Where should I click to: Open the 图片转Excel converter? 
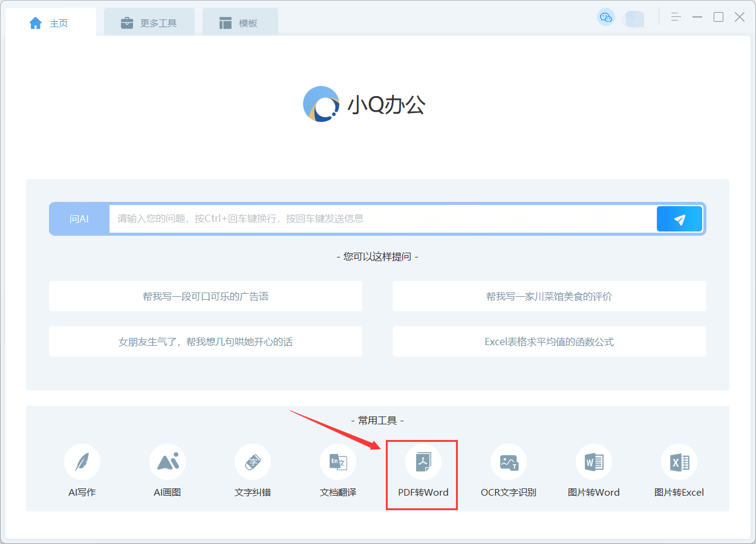[679, 471]
